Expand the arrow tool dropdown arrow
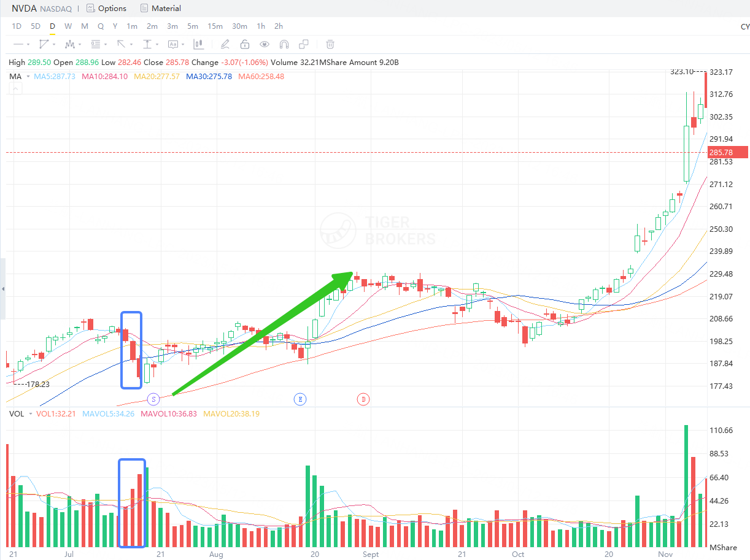The height and width of the screenshot is (560, 750). 131,45
